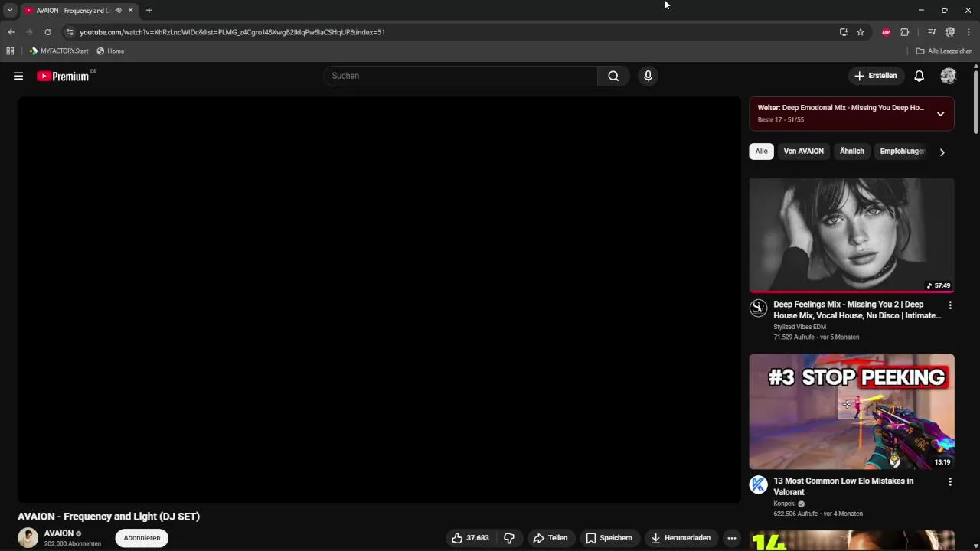Image resolution: width=980 pixels, height=551 pixels.
Task: Click the Herunterladen download button
Action: click(681, 538)
